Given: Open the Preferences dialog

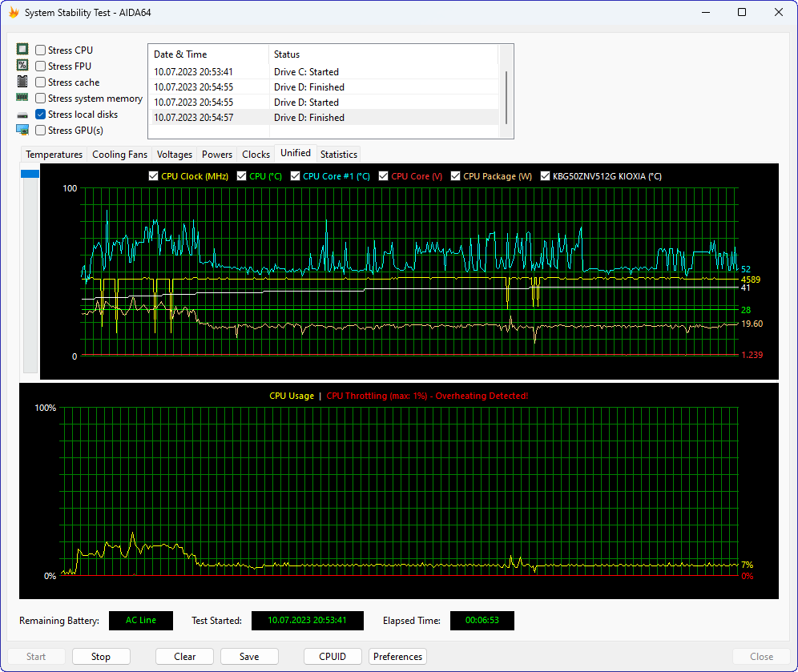Looking at the screenshot, I should click(397, 656).
